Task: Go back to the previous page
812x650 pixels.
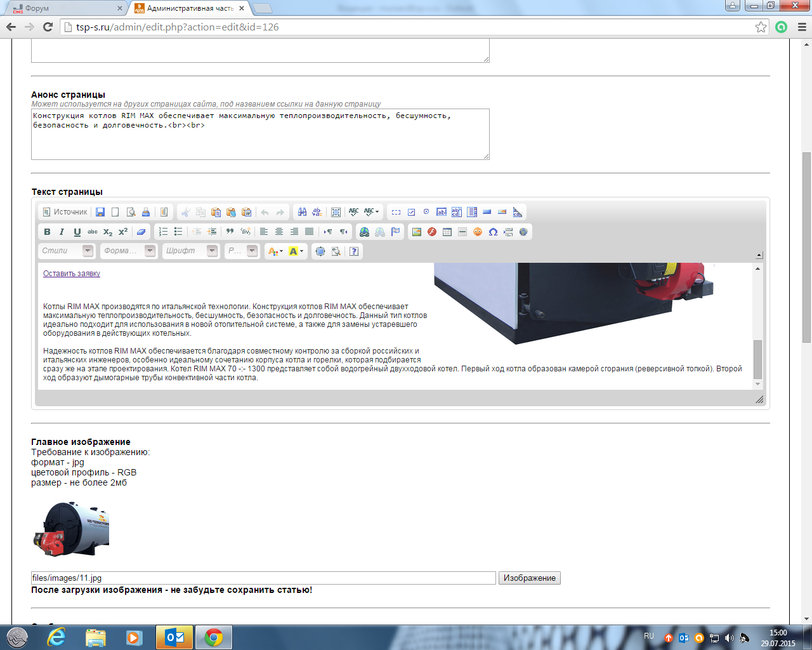Action: tap(11, 27)
